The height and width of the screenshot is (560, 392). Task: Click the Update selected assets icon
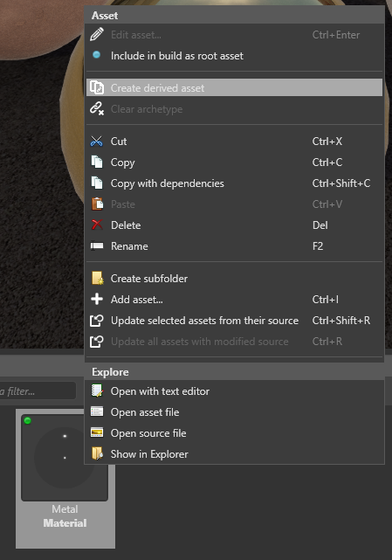coord(97,321)
